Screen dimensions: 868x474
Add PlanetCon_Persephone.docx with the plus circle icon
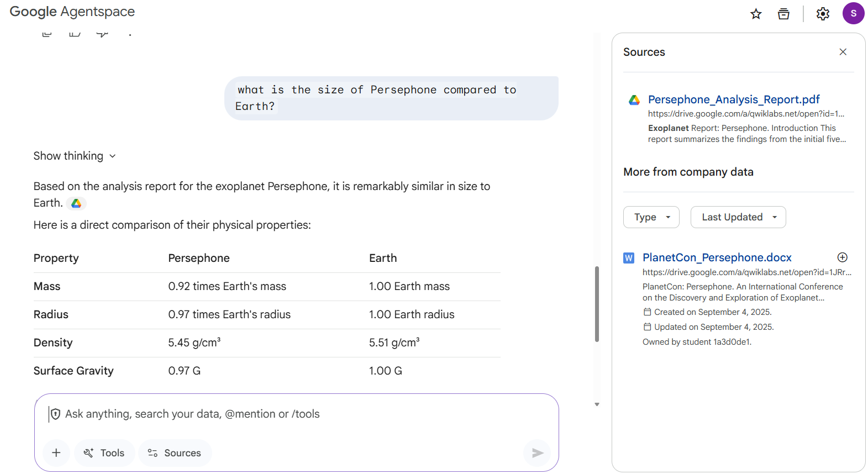pos(842,257)
